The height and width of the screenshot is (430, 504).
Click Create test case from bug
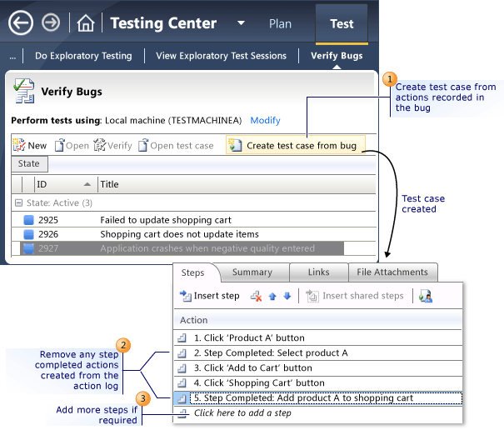coord(296,145)
